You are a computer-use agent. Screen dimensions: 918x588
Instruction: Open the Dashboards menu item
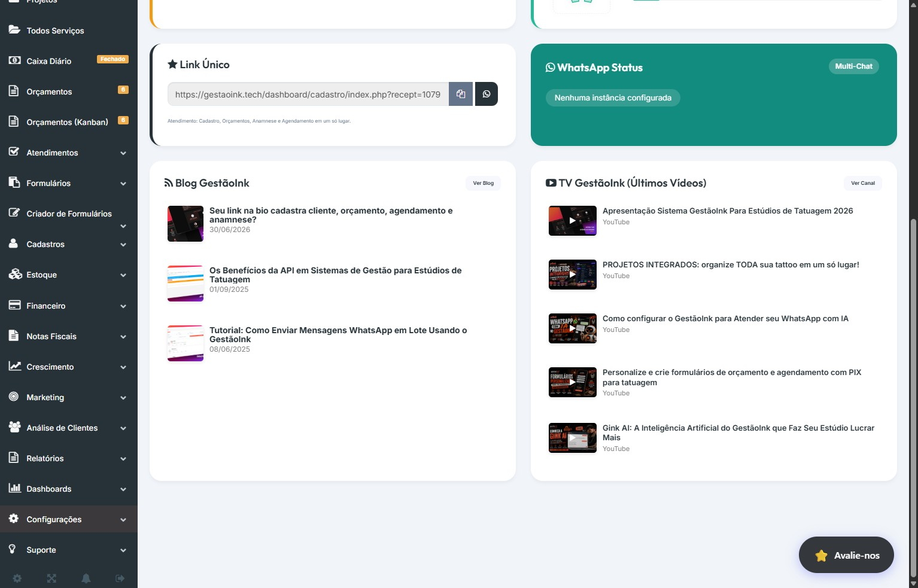(x=69, y=489)
